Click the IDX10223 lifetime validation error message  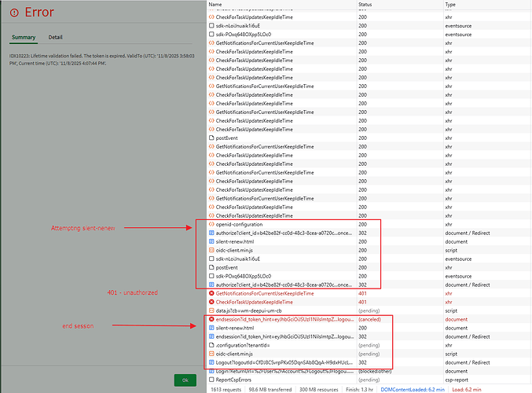click(x=102, y=60)
